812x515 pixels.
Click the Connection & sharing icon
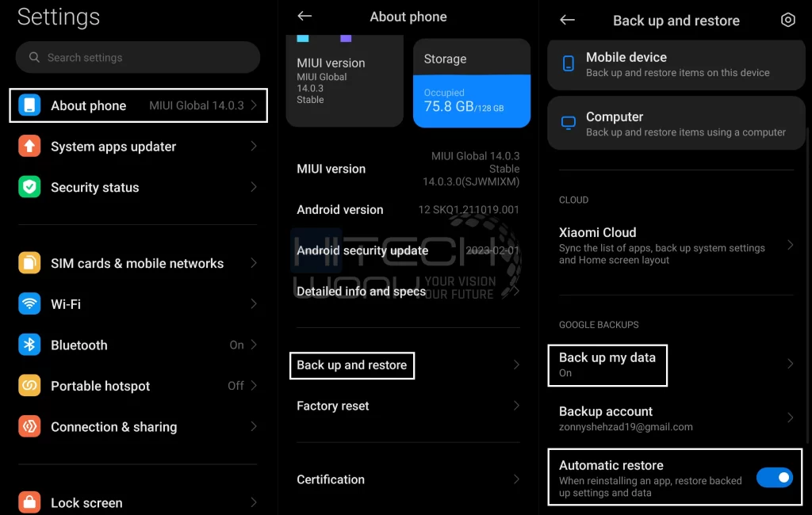[29, 426]
